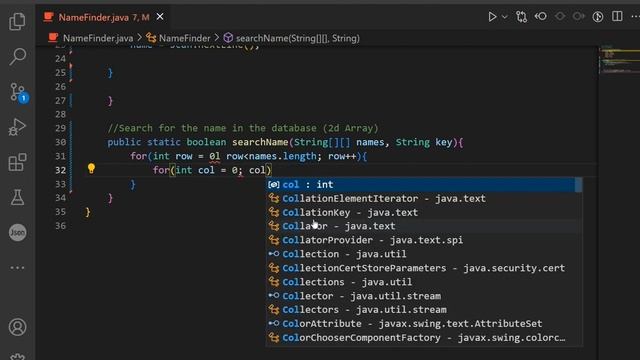
Task: Open the Json extension view
Action: pos(18,233)
